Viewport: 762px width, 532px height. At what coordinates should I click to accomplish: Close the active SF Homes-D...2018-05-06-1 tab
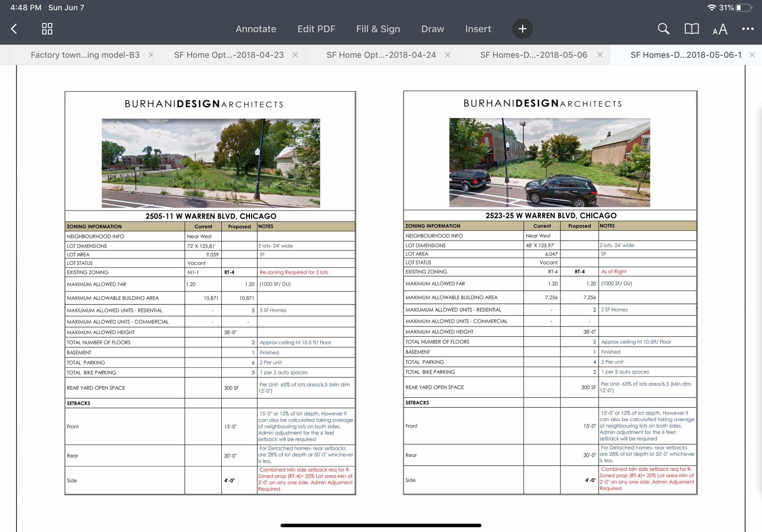point(752,55)
